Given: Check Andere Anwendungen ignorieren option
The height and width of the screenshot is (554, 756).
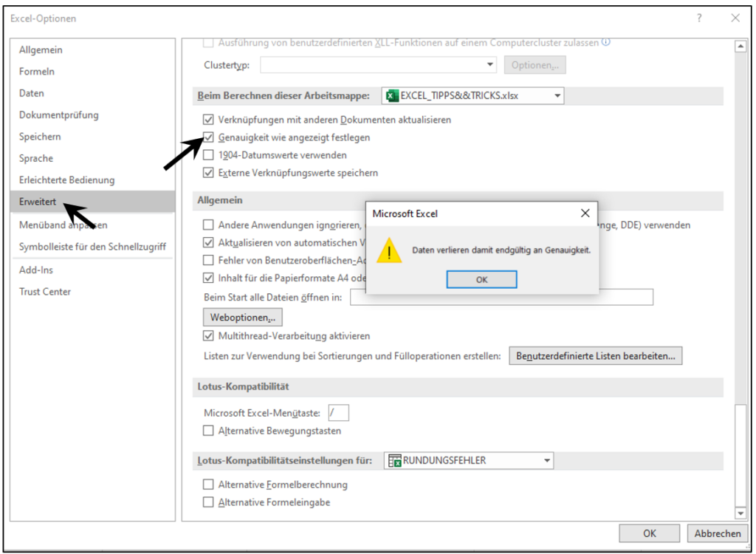Looking at the screenshot, I should point(208,225).
